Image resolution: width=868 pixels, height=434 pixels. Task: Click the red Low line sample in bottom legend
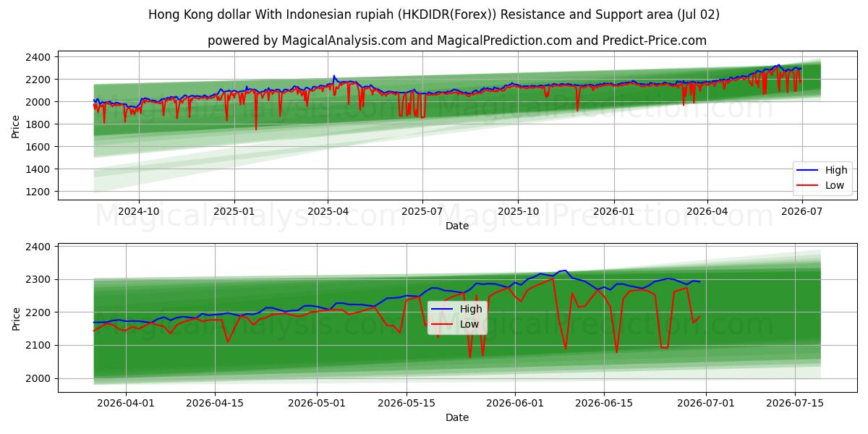click(x=443, y=324)
